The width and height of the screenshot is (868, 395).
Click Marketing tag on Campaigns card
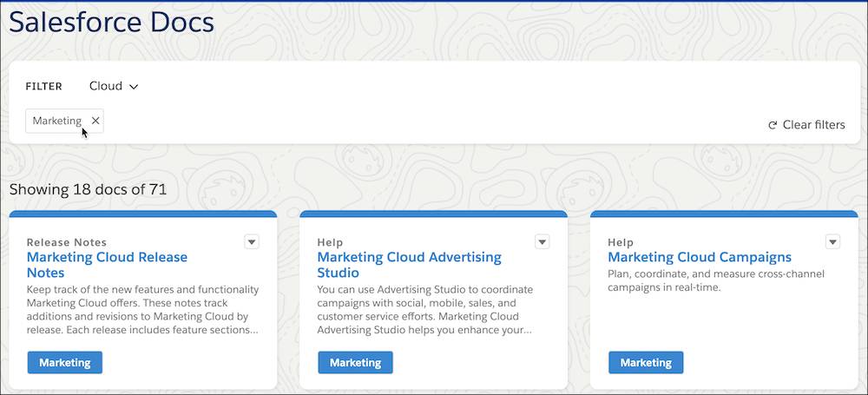click(x=646, y=362)
